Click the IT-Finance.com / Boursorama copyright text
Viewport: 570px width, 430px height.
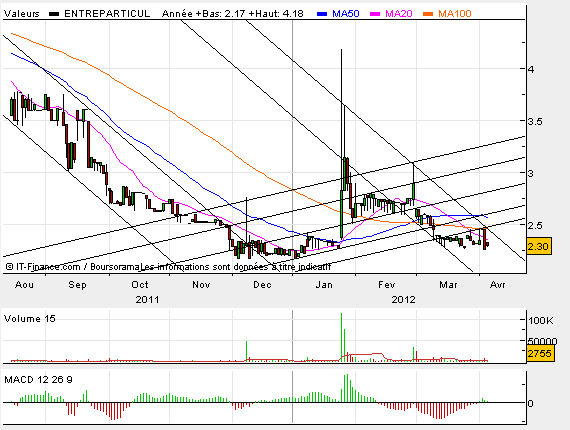[73, 267]
